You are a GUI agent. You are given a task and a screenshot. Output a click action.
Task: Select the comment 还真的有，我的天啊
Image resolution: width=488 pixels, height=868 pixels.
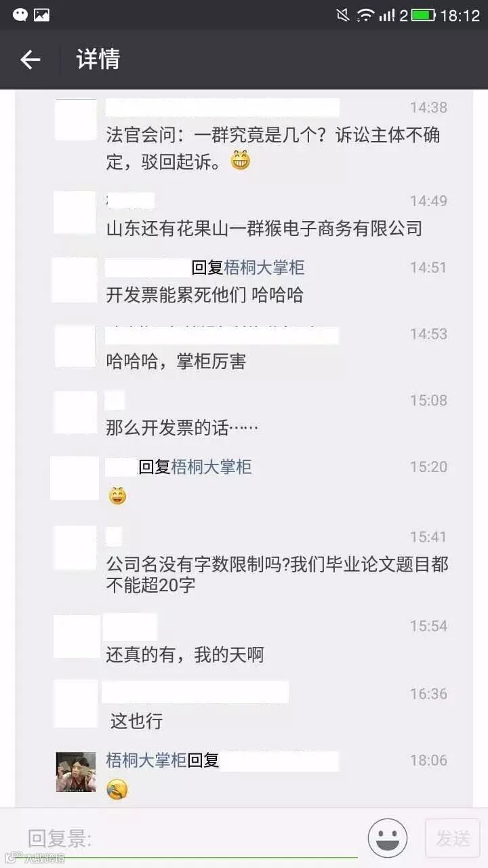[185, 655]
